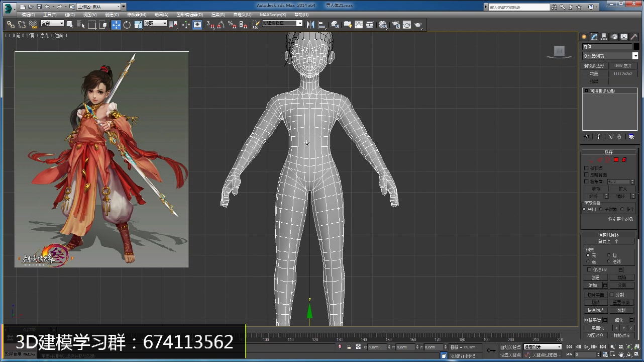Image resolution: width=644 pixels, height=362 pixels.
Task: Collapse the 编辑几何体 rollout header
Action: [610, 235]
